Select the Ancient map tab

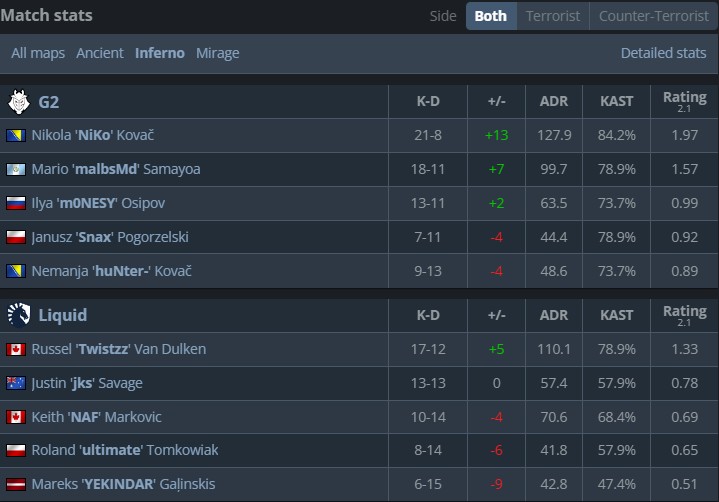pos(100,53)
